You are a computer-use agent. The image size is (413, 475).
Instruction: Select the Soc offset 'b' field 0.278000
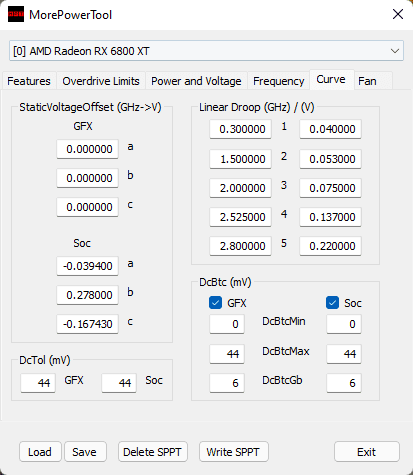87,295
